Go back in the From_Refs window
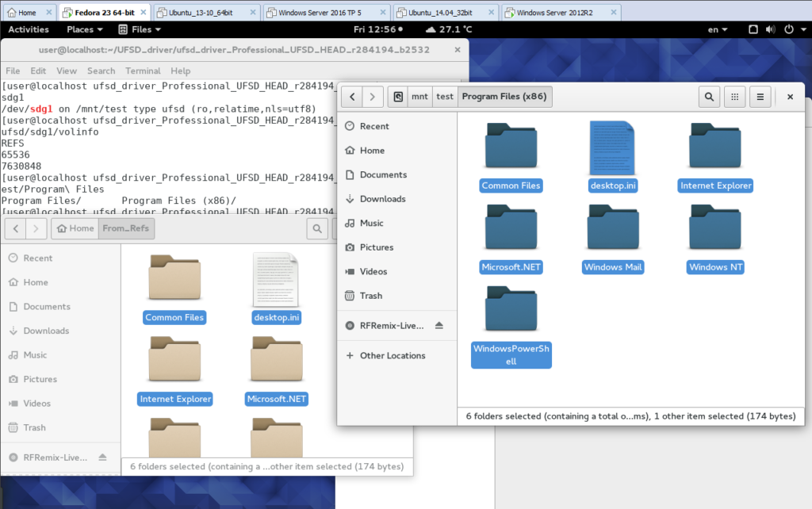Viewport: 812px width, 509px height. tap(16, 228)
